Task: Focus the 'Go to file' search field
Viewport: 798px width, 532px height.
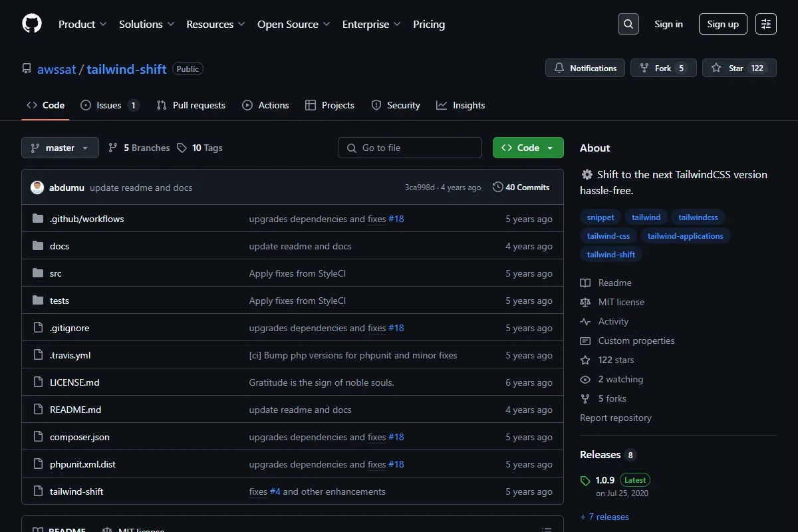Action: [x=410, y=148]
